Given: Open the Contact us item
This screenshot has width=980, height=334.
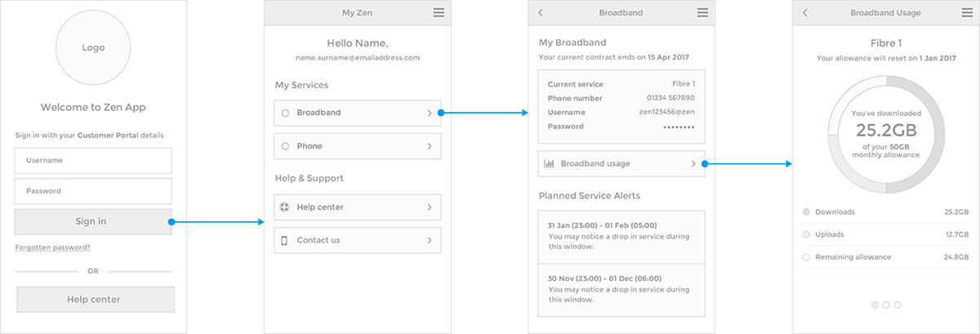Looking at the screenshot, I should tap(358, 240).
